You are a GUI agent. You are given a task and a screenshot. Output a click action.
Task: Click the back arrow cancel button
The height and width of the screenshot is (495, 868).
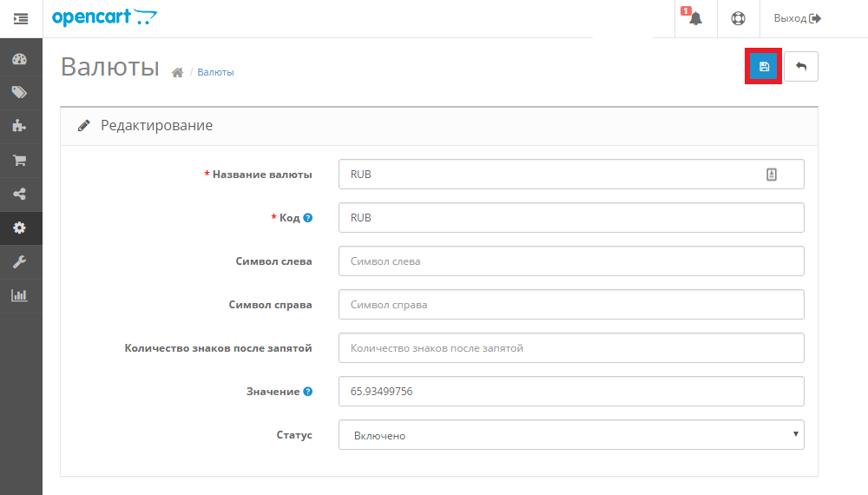800,67
